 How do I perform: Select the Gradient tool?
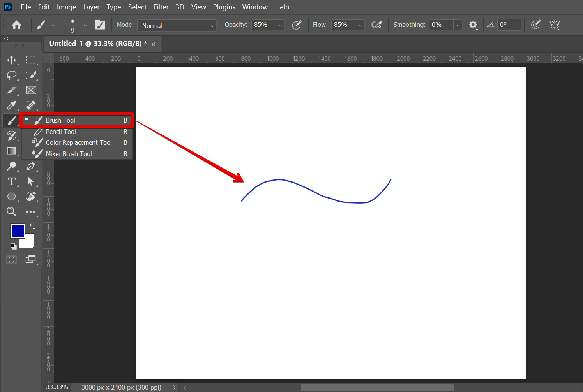click(x=11, y=151)
